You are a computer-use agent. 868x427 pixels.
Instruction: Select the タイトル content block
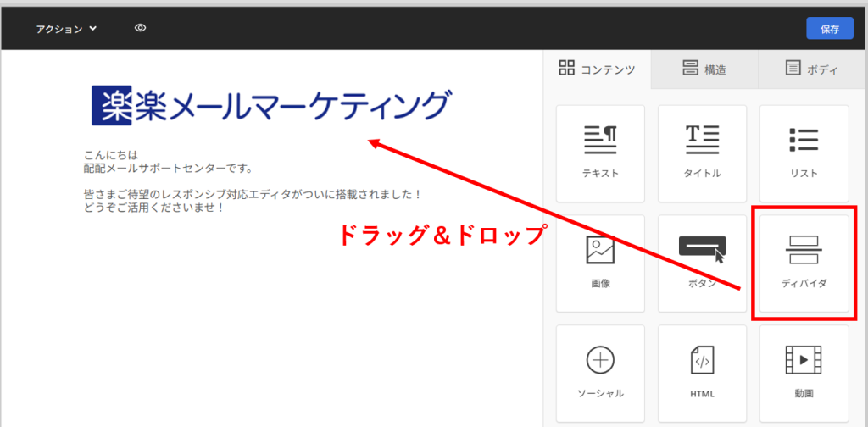(702, 153)
